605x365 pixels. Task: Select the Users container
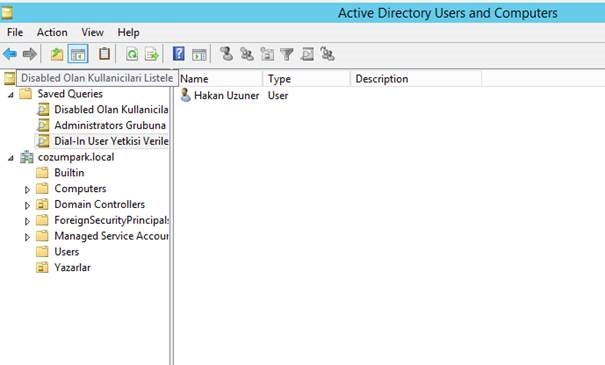tap(66, 252)
